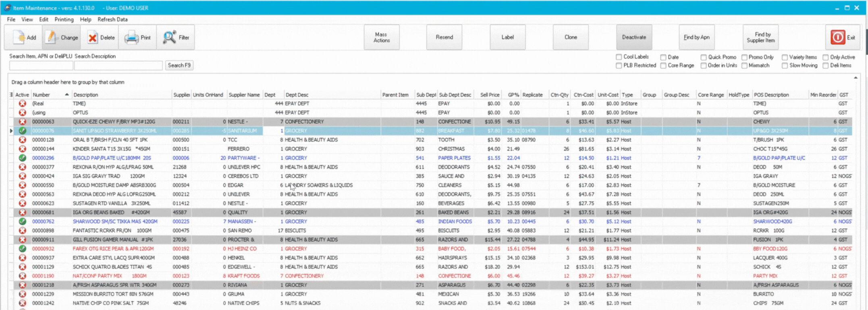
Task: Open the View menu
Action: pyautogui.click(x=27, y=19)
